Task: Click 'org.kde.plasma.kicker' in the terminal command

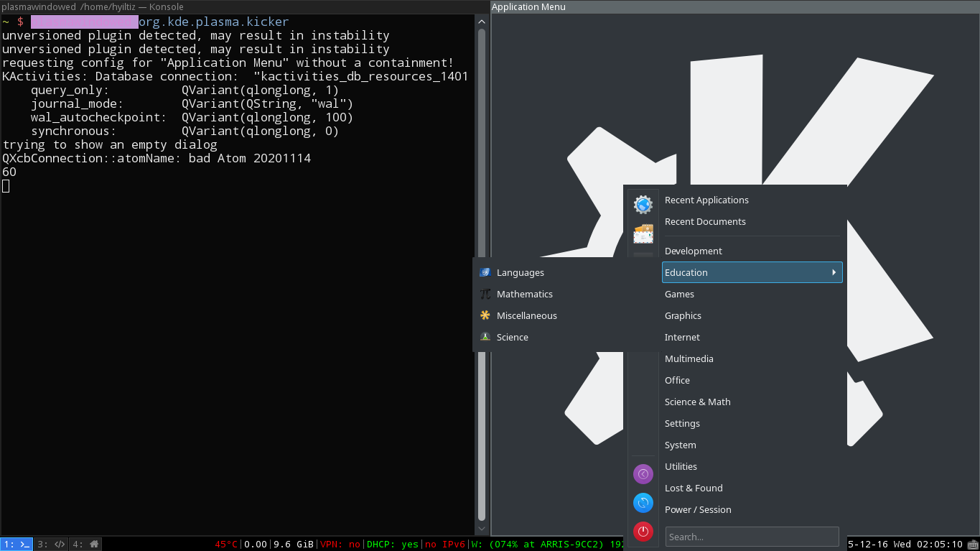Action: click(x=214, y=22)
